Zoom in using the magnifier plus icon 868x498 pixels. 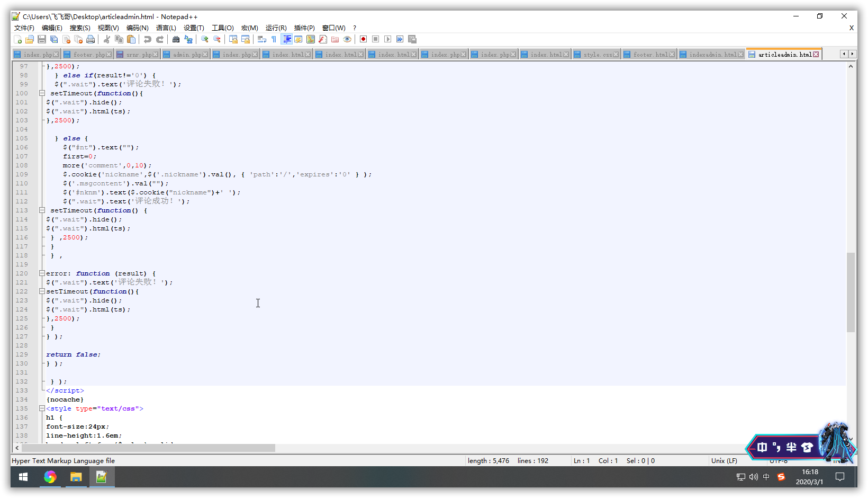point(204,39)
